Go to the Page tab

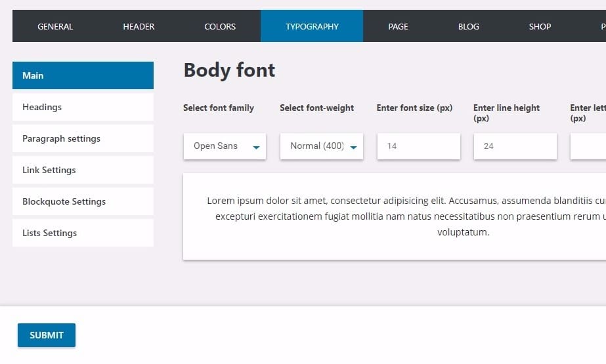[398, 26]
